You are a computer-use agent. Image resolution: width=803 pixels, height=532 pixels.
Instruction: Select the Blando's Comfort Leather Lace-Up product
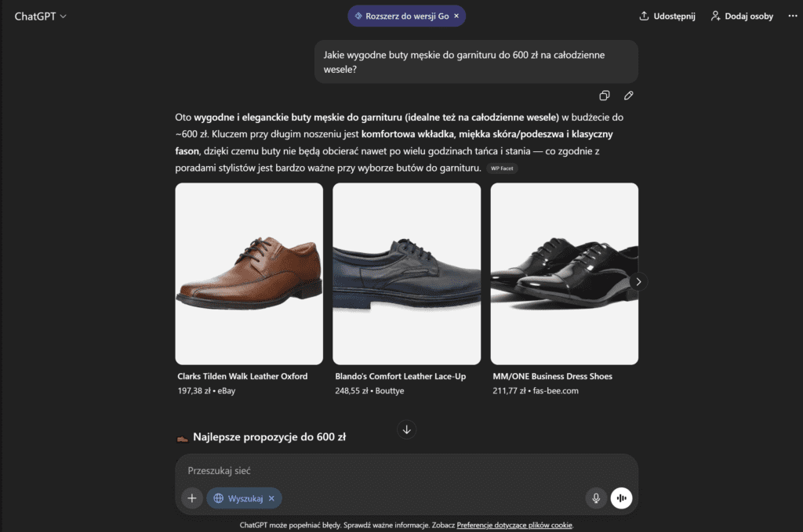(406, 273)
